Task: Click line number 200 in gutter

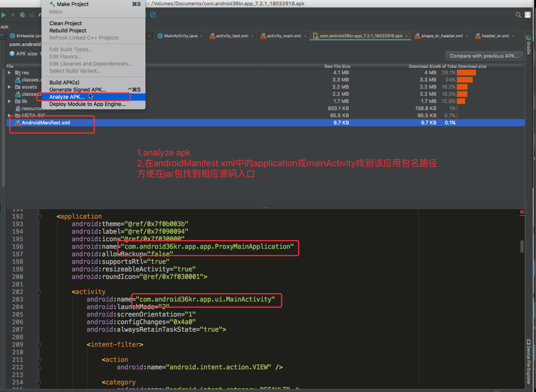Action: click(x=17, y=277)
